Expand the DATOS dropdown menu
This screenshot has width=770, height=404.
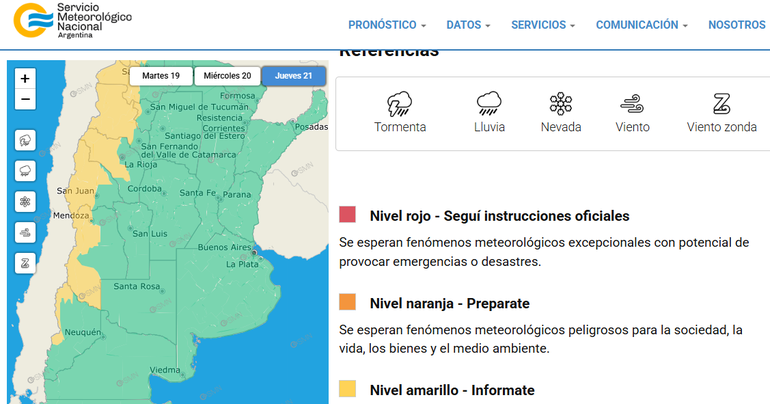pos(468,25)
